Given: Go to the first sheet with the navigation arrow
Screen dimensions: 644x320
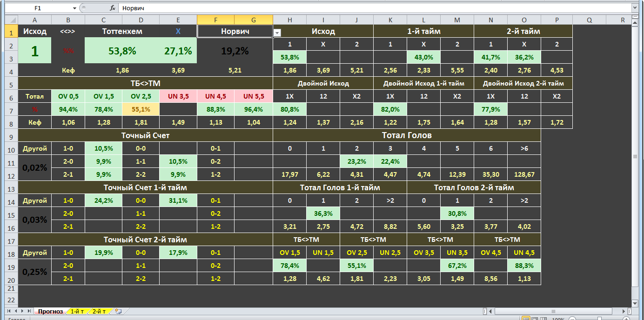Looking at the screenshot, I should 8,311.
